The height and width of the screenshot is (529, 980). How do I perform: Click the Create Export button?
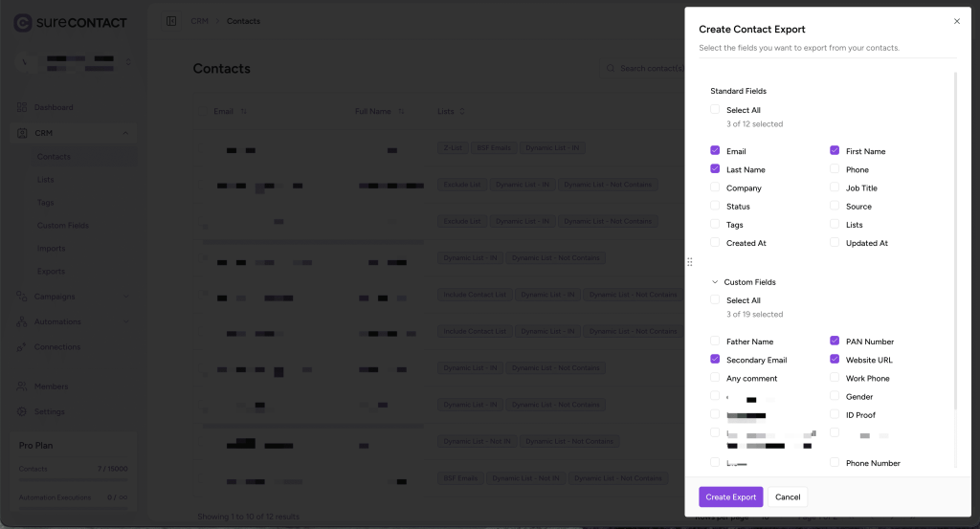(730, 497)
